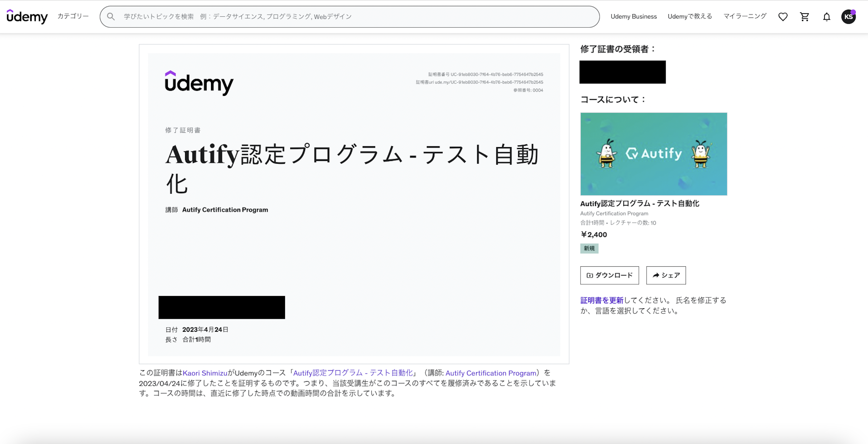Click the Udemy logo on the certificate
This screenshot has width=868, height=444.
click(199, 83)
